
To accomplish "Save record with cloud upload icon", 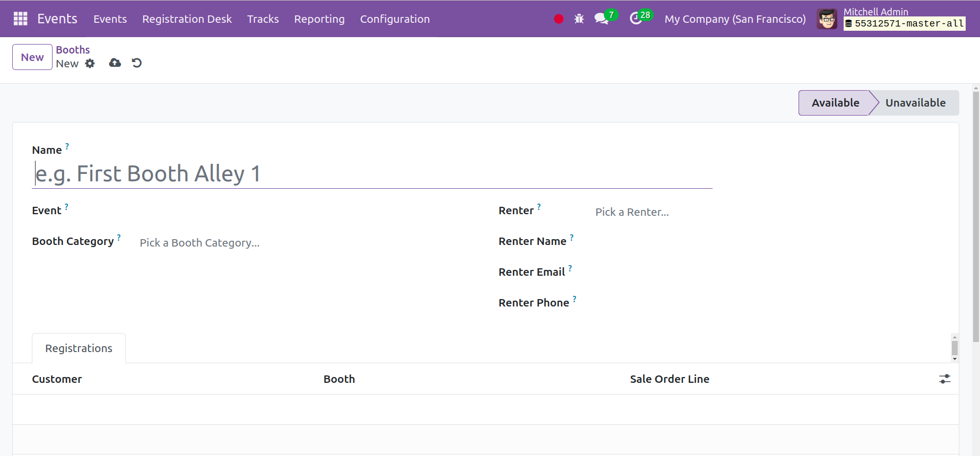I will [115, 63].
